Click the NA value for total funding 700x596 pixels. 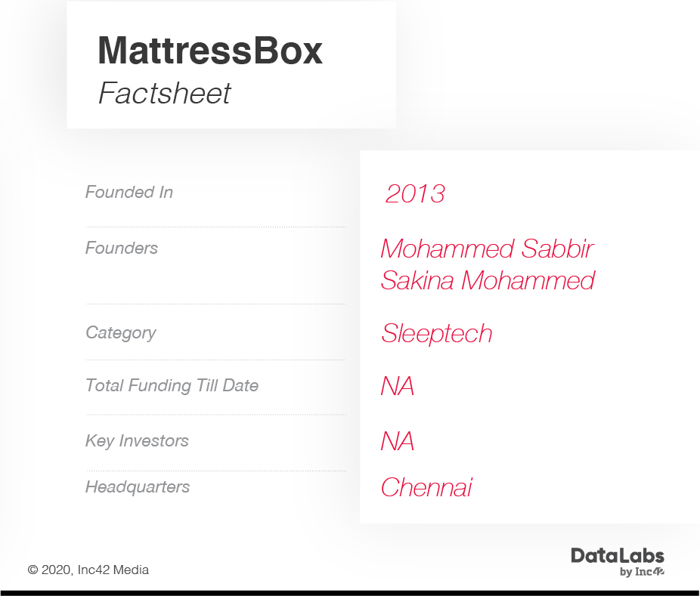[x=397, y=387]
